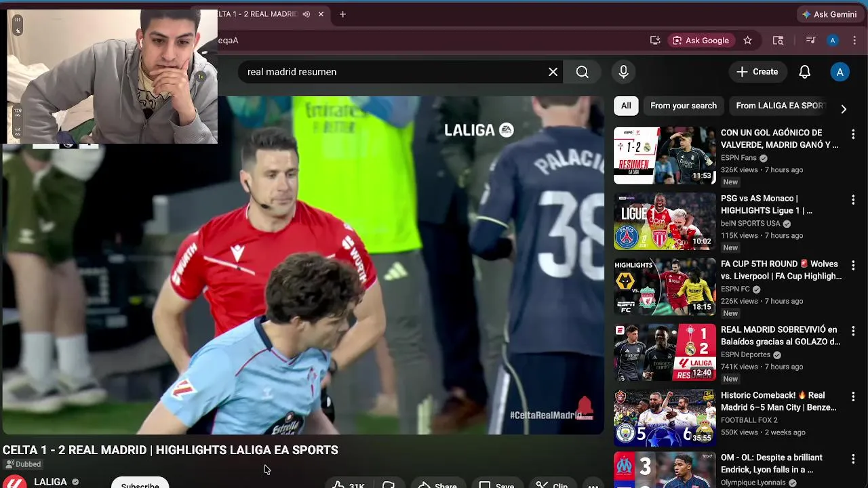
Task: Select the From LALIGA EA SPORTS chip
Action: pyautogui.click(x=780, y=106)
